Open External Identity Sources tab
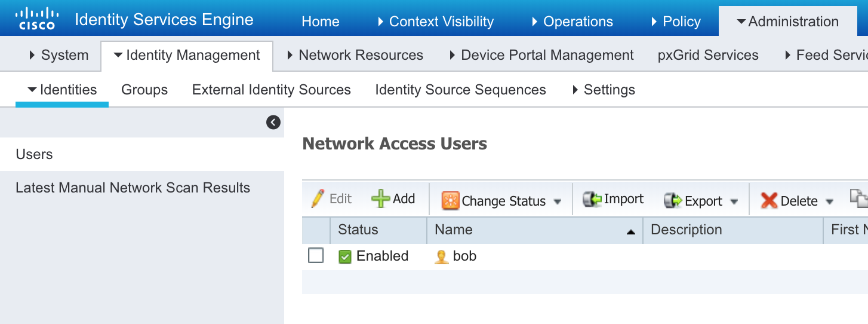The height and width of the screenshot is (324, 868). click(x=271, y=90)
